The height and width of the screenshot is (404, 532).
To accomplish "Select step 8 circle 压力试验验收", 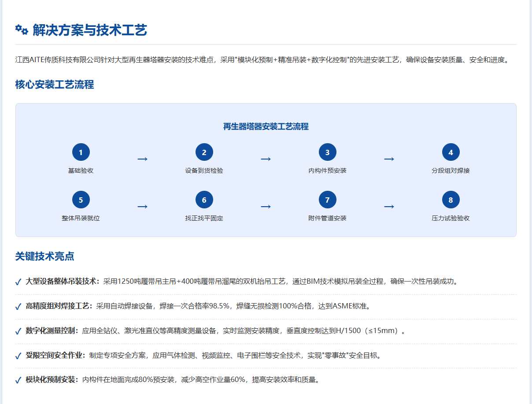I will pyautogui.click(x=451, y=200).
